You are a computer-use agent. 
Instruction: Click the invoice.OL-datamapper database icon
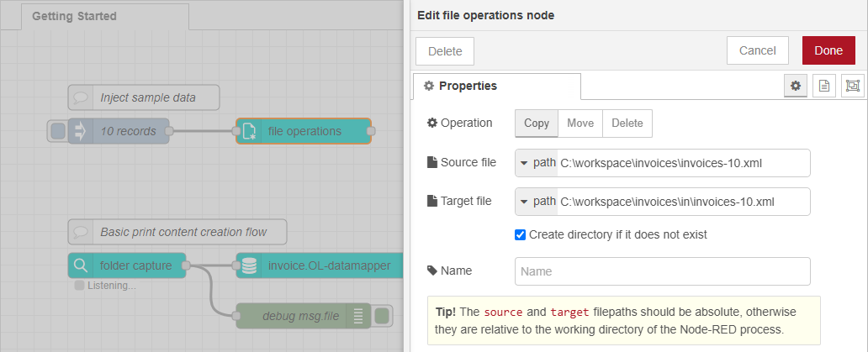click(249, 265)
